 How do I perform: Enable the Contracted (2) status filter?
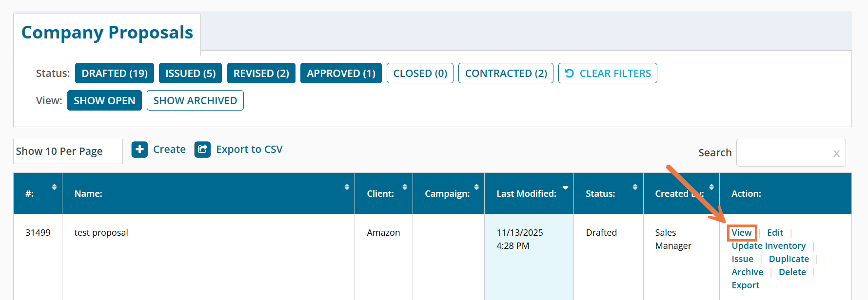tap(506, 74)
